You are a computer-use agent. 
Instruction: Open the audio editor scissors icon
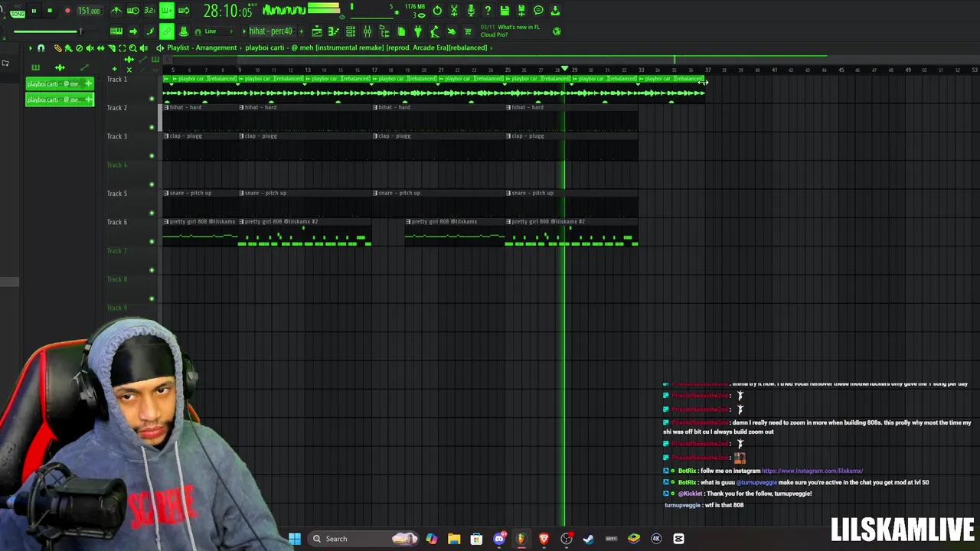454,11
